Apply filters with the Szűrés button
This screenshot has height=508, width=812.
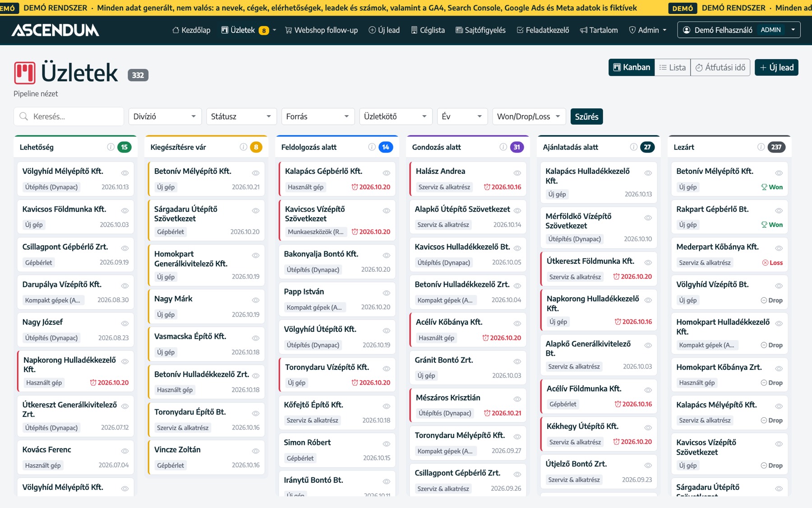coord(586,117)
